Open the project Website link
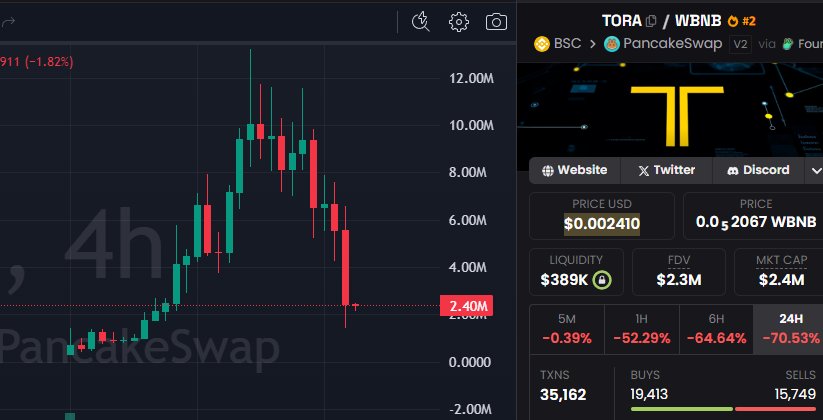The image size is (823, 420). (574, 170)
